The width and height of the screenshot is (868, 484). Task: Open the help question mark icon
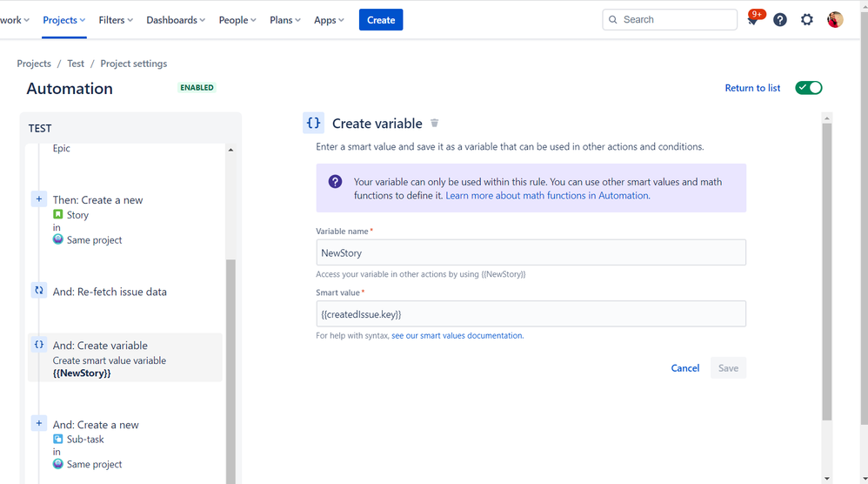[x=780, y=20]
